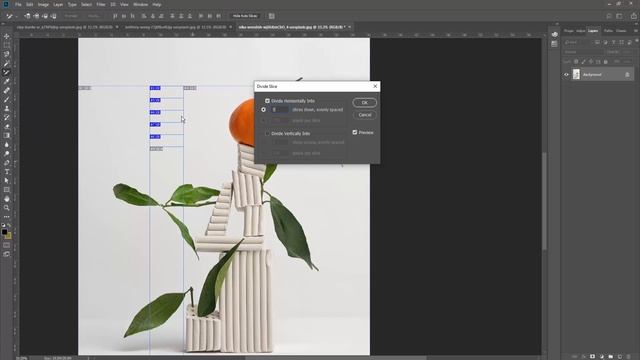Close the Divide Slice dialog
Image resolution: width=640 pixels, height=360 pixels.
[x=375, y=86]
